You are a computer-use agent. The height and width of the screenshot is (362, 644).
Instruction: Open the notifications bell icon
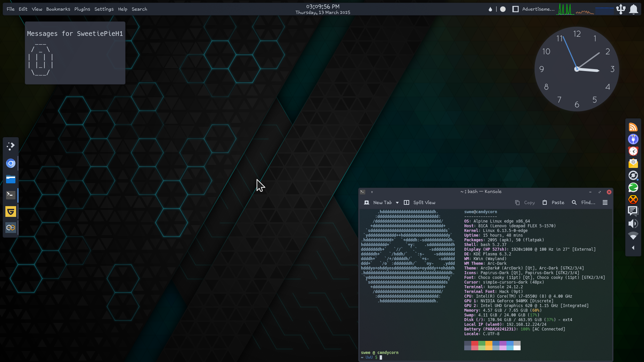(x=633, y=9)
